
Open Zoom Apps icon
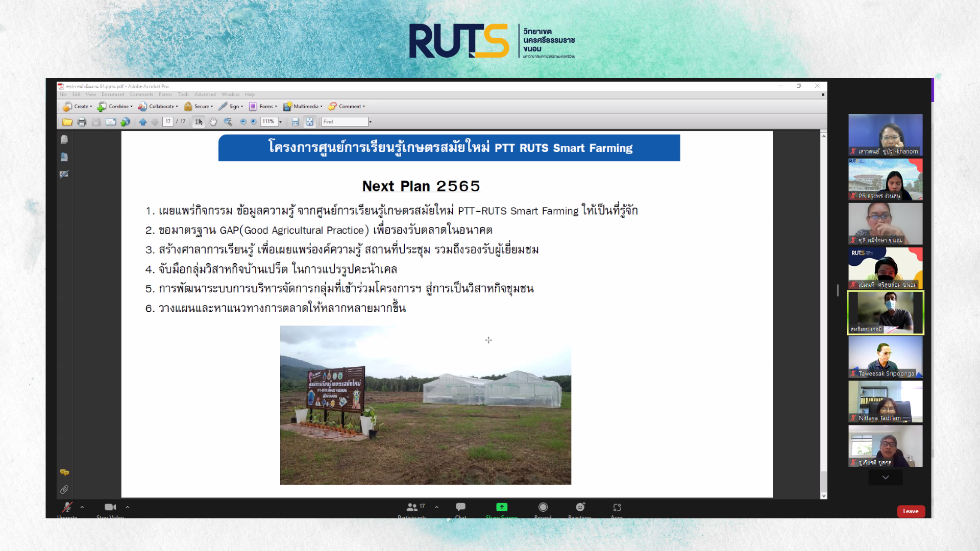pyautogui.click(x=617, y=509)
